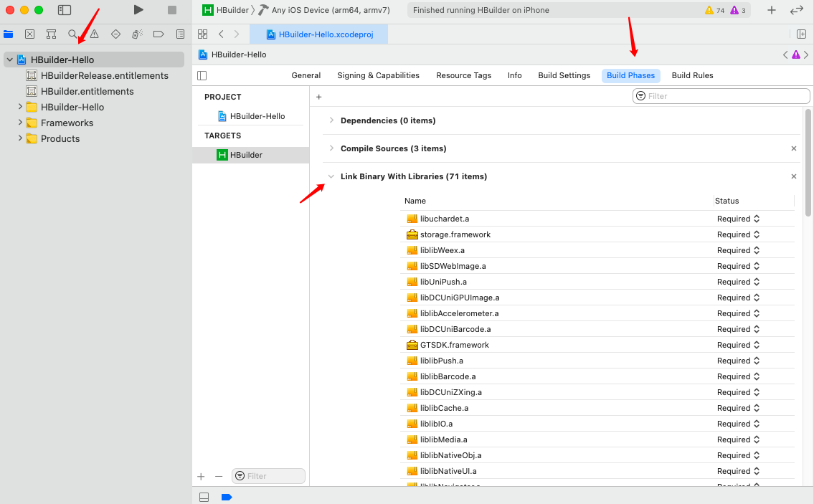Choose Any iOS Device destination

tap(324, 10)
